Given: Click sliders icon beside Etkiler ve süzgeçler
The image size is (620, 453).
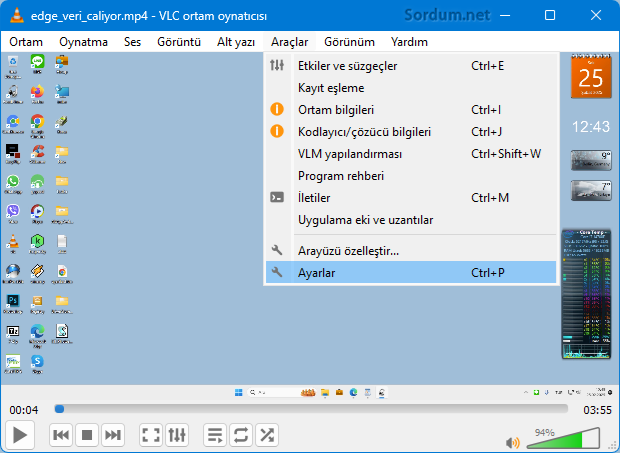Looking at the screenshot, I should point(277,65).
